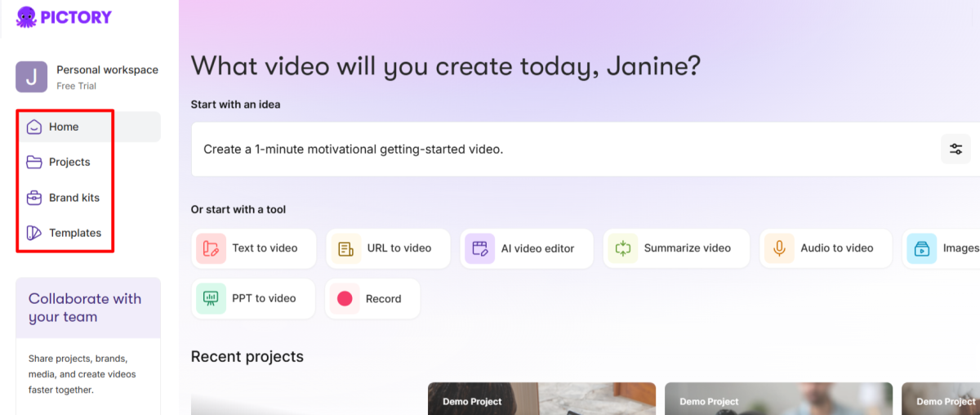Screen dimensions: 980x415
Task: Click the AI video editor icon
Action: point(479,248)
